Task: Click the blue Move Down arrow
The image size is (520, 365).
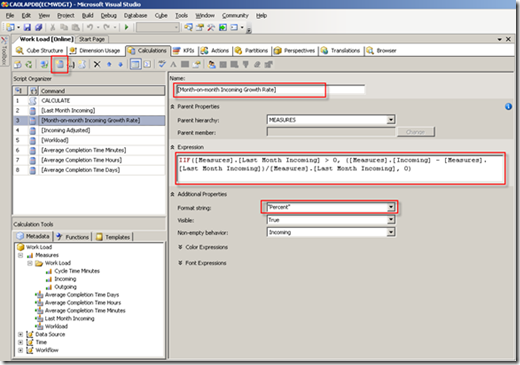Action: coord(120,64)
